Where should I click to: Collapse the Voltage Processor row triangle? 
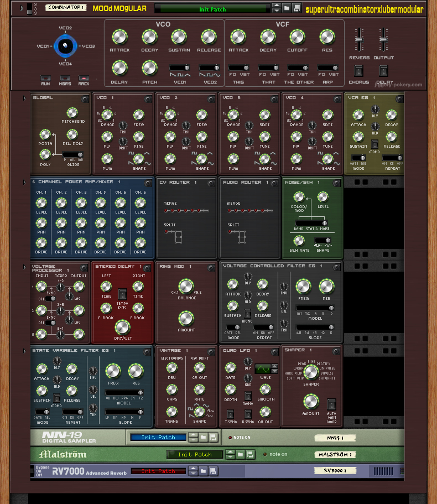24,267
